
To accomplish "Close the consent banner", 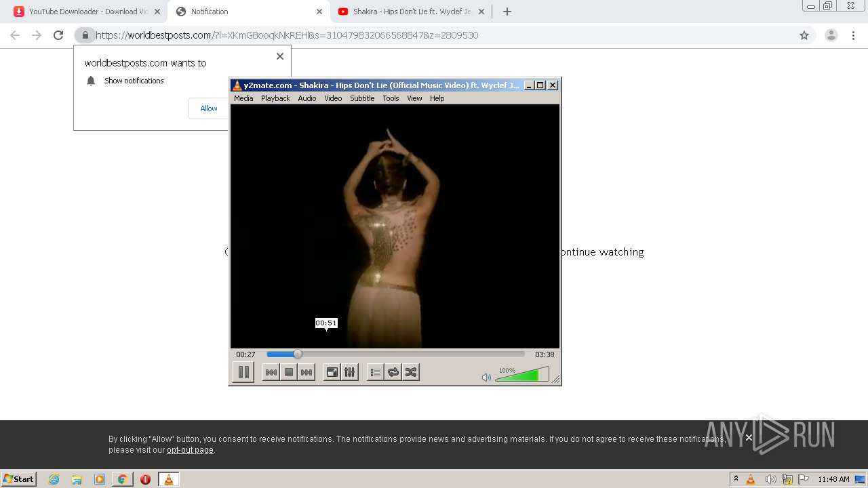I will (x=749, y=438).
